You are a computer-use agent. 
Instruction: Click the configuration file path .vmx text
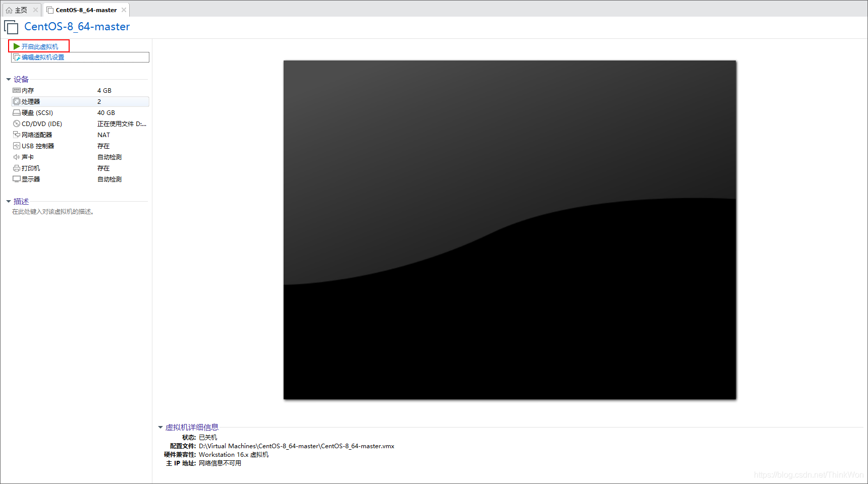point(297,446)
